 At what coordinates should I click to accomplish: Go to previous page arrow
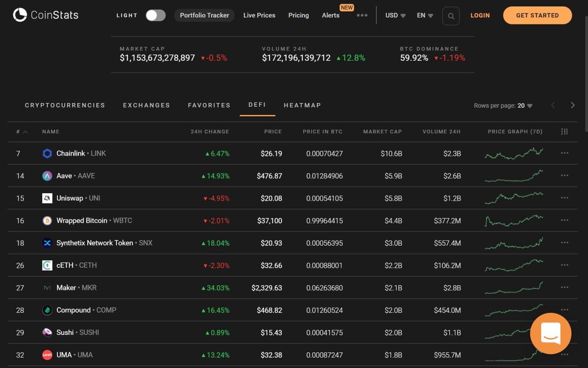[553, 105]
